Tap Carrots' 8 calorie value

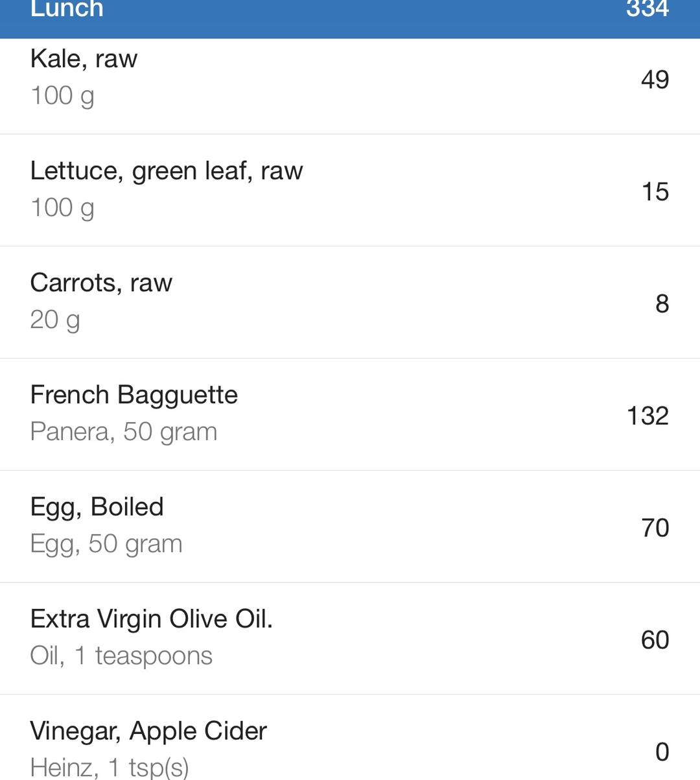coord(662,303)
